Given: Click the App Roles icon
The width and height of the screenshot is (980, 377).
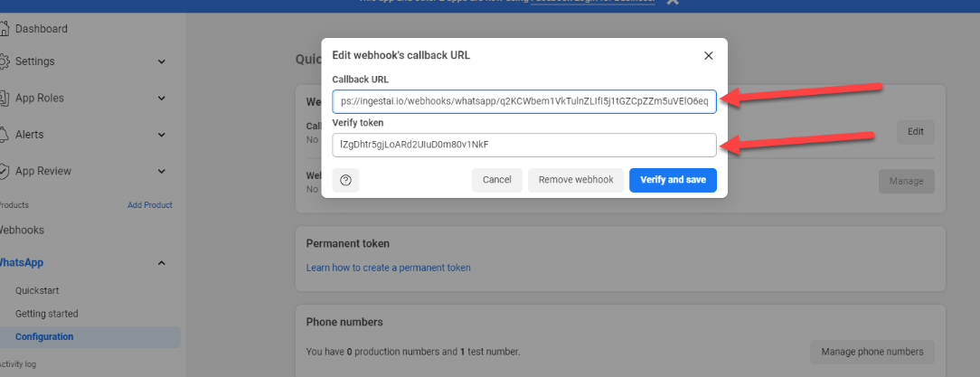Looking at the screenshot, I should point(4,99).
